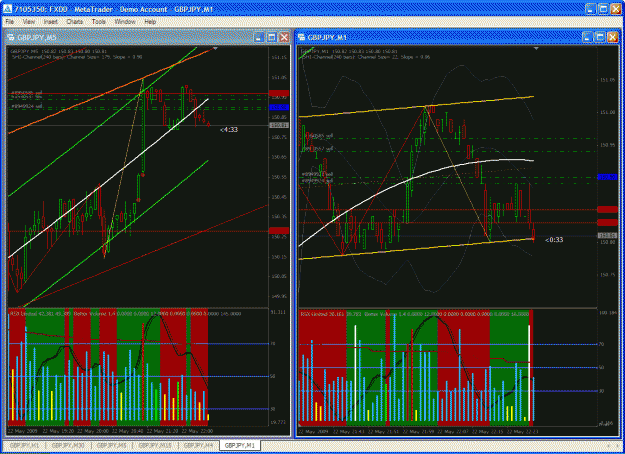Click the SHI-Channel info text in M5 chart
This screenshot has height=454, width=625.
click(77, 57)
